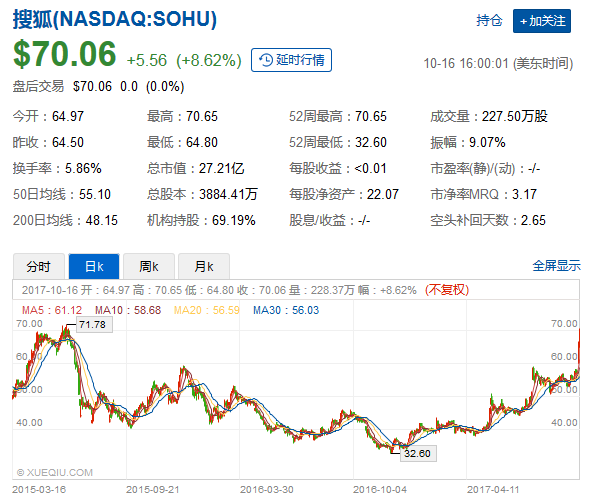Click 今开：64.97 open price
This screenshot has height=497, width=596.
coord(48,116)
